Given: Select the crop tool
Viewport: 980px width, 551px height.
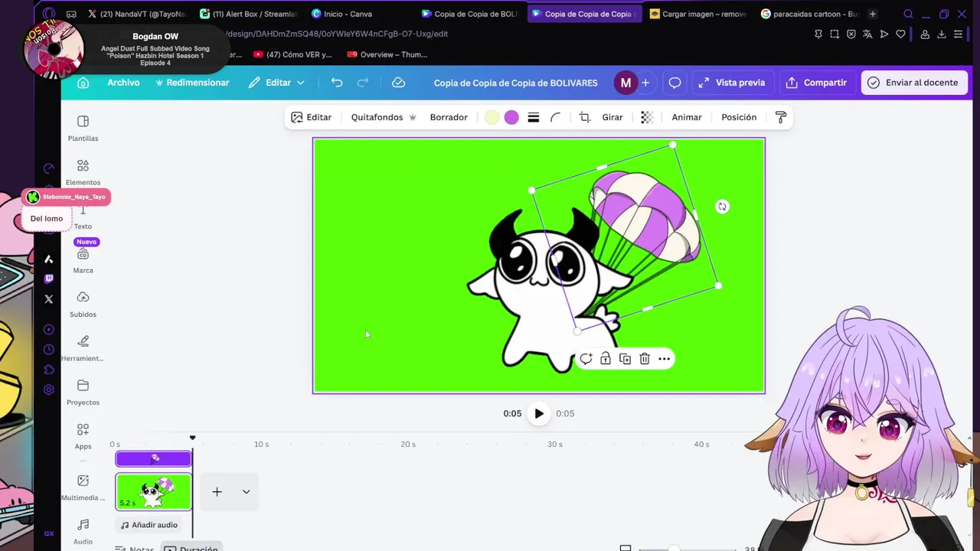Looking at the screenshot, I should click(585, 117).
